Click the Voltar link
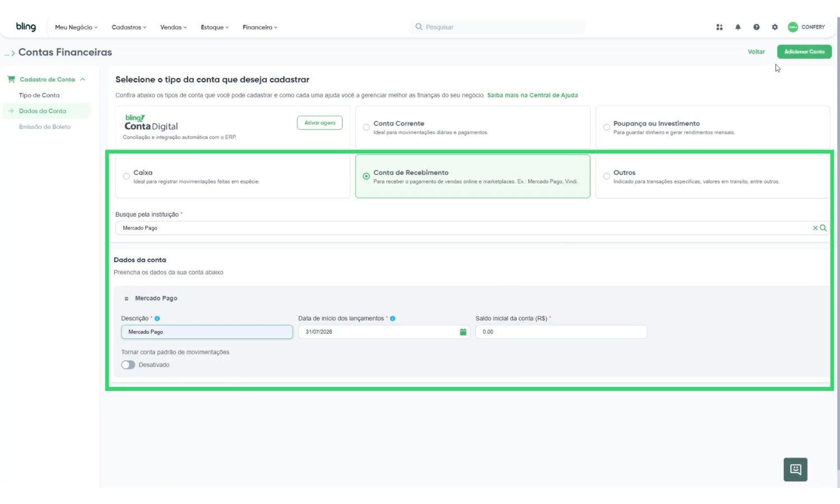The image size is (840, 504). 756,52
